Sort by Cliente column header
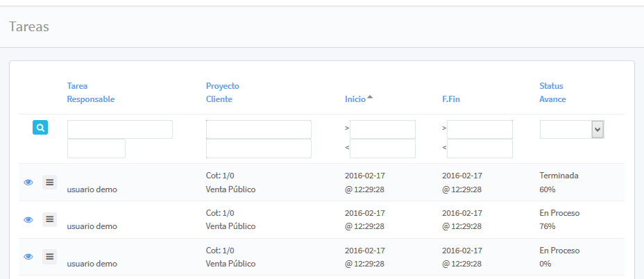The height and width of the screenshot is (279, 644). (219, 99)
